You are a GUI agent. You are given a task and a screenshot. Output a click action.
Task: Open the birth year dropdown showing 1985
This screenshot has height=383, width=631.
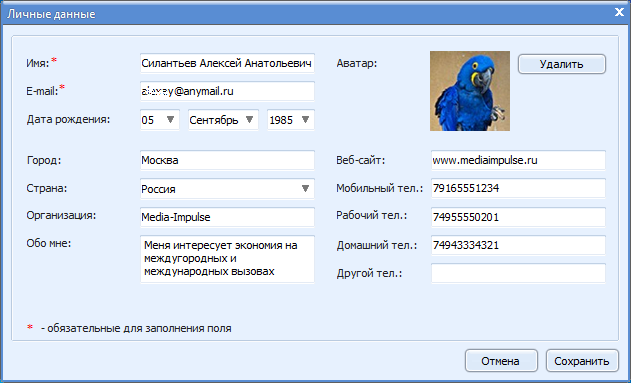pyautogui.click(x=291, y=120)
